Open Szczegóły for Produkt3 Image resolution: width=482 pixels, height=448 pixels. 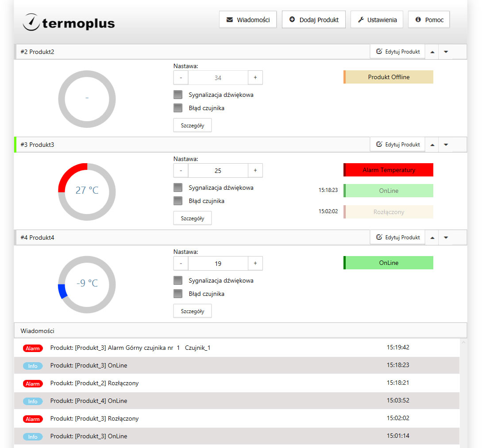tap(192, 218)
